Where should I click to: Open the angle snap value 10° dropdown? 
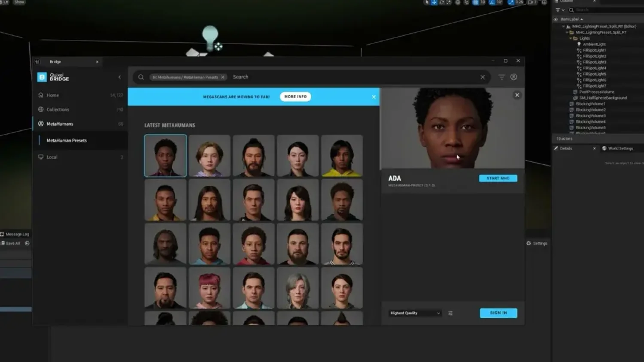pyautogui.click(x=500, y=2)
